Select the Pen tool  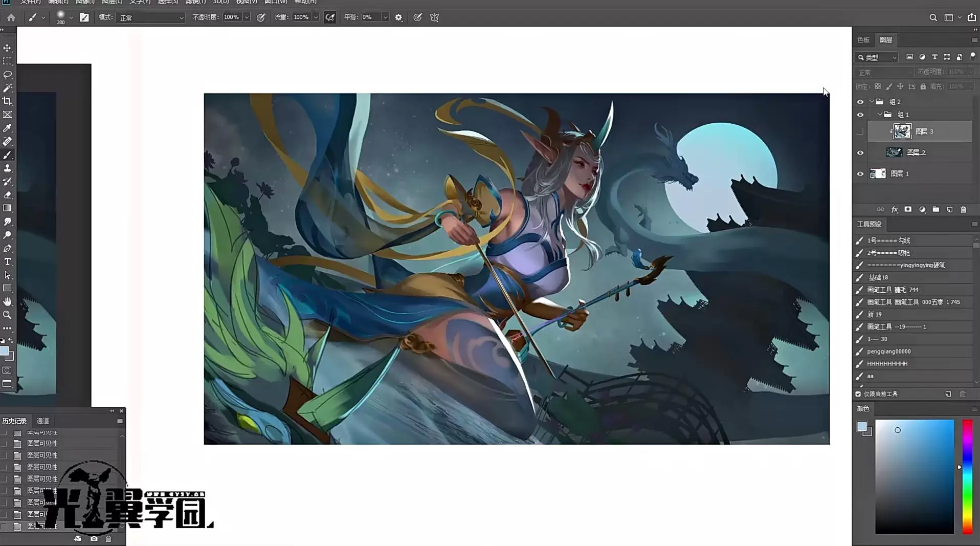point(7,248)
